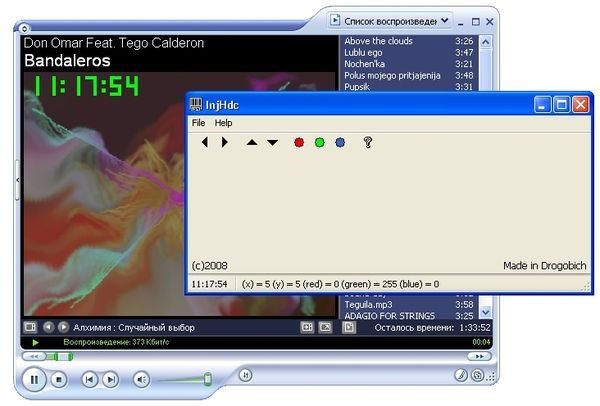Stop playback in the media player

[x=59, y=380]
